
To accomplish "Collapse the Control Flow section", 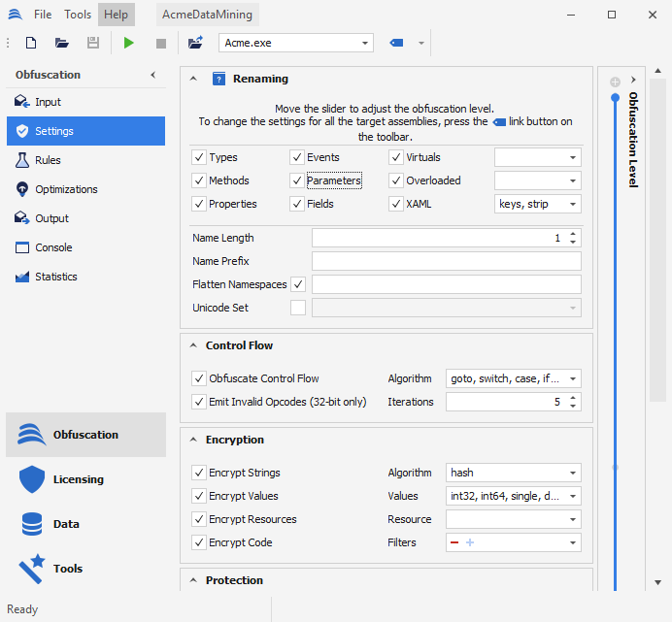I will coord(192,345).
